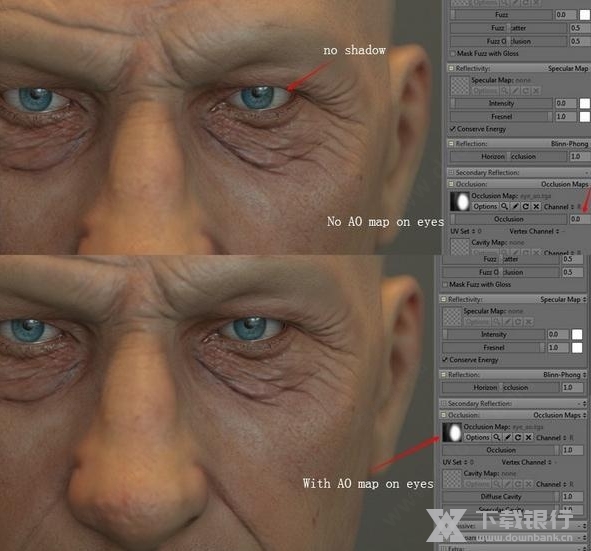
Task: Click the reload icon for the lower Occlusion Map
Action: (518, 437)
